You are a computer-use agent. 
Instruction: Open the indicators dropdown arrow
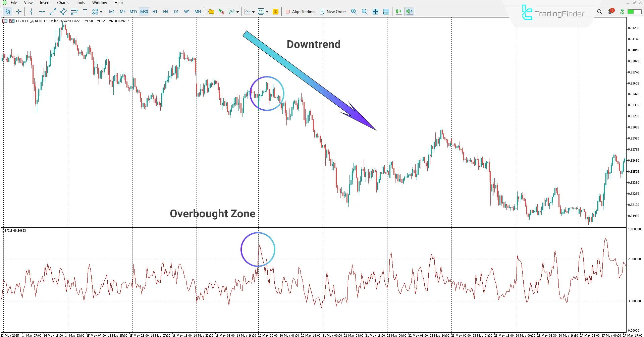coord(237,11)
